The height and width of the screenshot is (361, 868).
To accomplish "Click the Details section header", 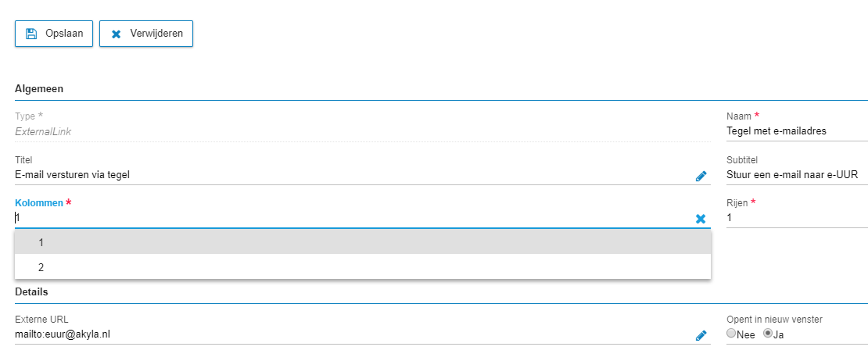I will coord(31,291).
